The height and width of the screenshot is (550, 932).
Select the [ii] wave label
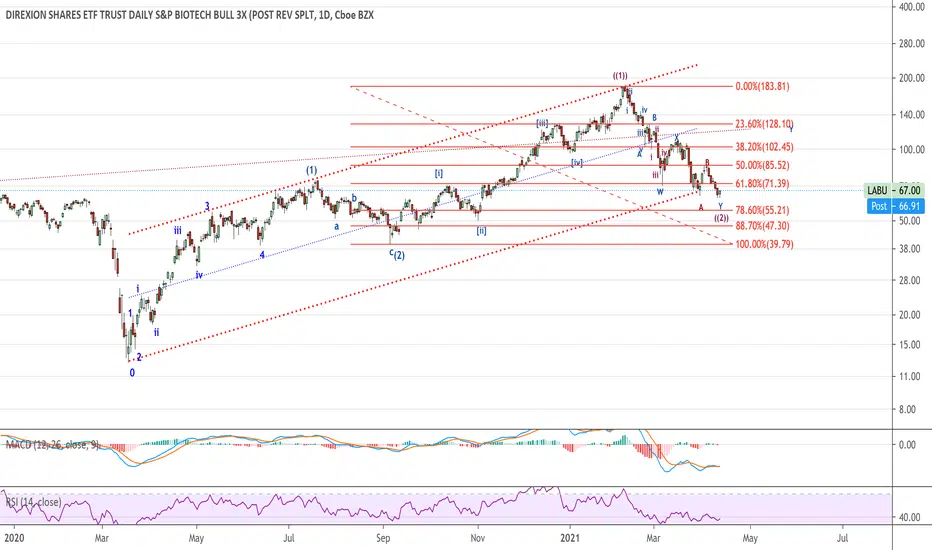coord(481,231)
